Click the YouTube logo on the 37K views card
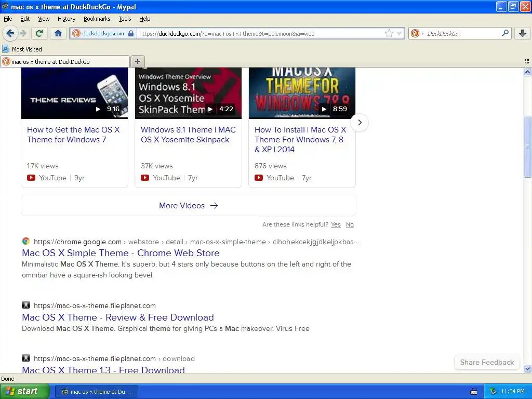Viewport: 532px width, 399px height. [145, 178]
